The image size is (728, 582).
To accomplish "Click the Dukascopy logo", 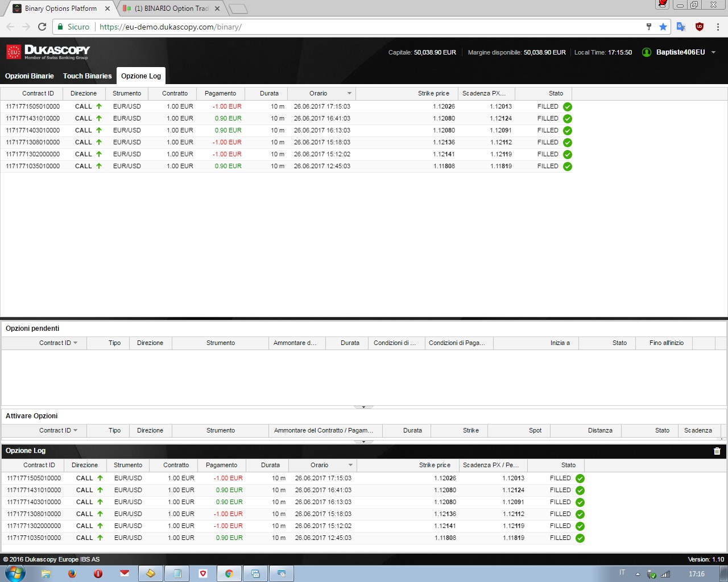I will pos(48,52).
